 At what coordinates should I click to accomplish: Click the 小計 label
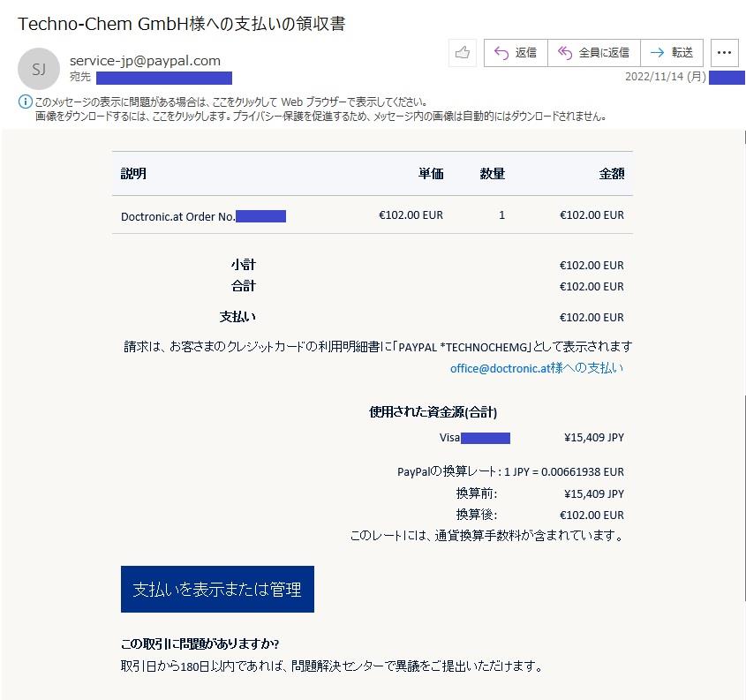pos(243,265)
